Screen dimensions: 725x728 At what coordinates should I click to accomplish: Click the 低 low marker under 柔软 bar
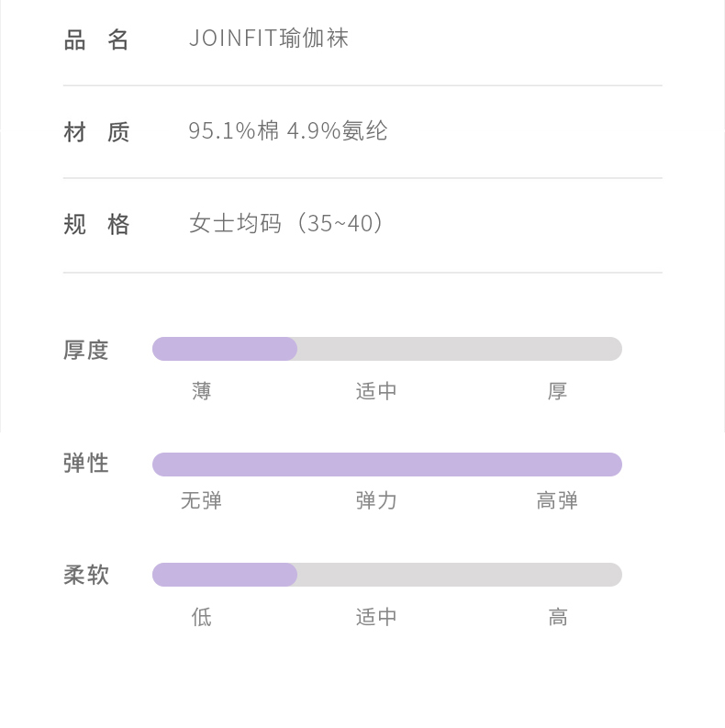(202, 617)
